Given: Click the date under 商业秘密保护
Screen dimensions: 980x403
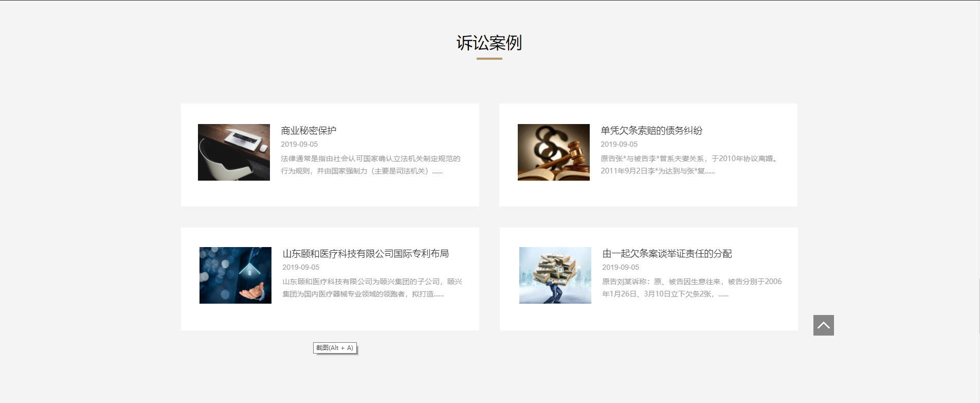Looking at the screenshot, I should (x=299, y=145).
